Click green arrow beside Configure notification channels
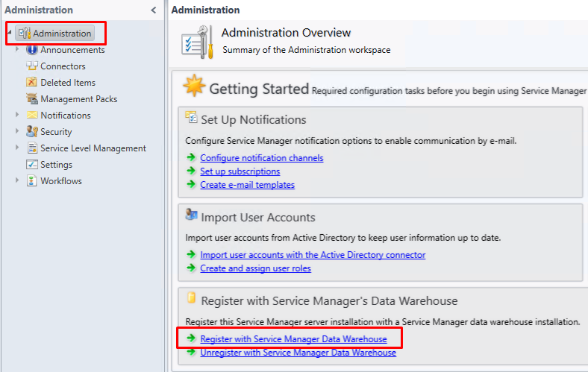 191,157
